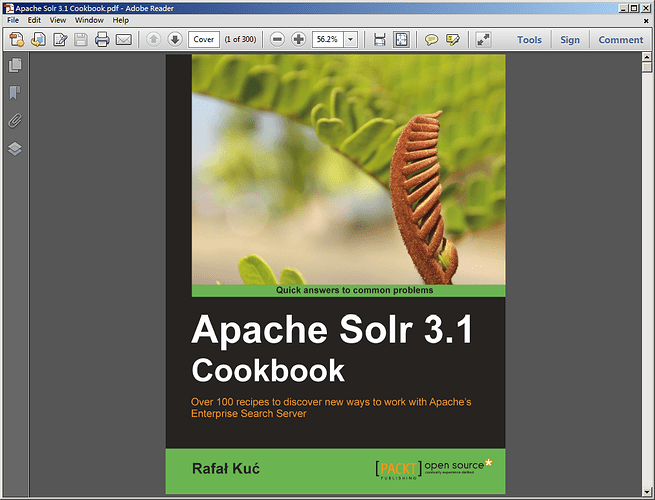This screenshot has height=500, width=655.
Task: Switch to read mode with the expand arrows icon
Action: point(483,40)
